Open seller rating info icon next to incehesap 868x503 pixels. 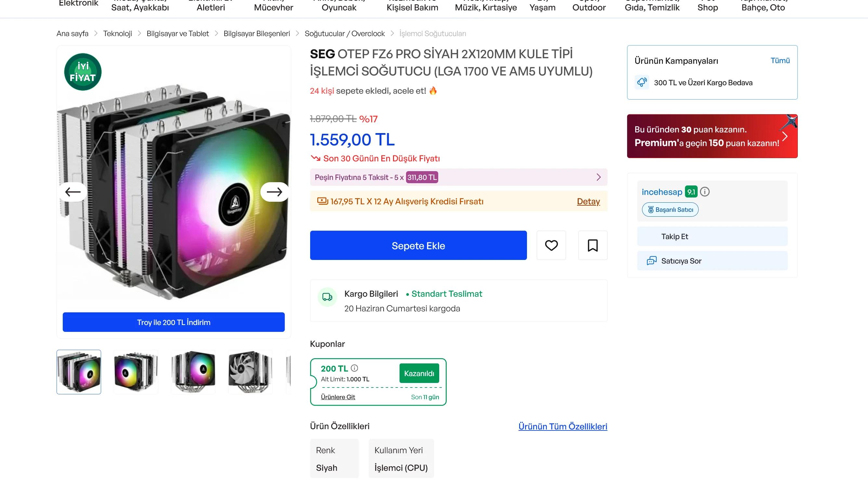coord(704,192)
